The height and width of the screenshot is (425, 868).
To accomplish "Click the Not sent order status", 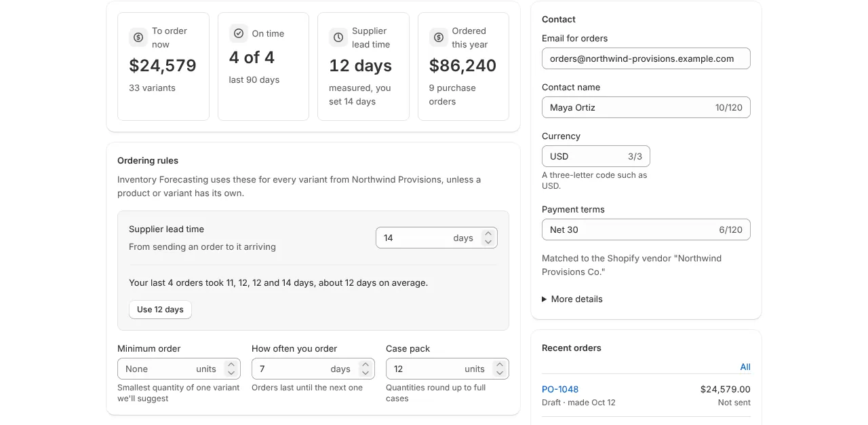I will tap(734, 403).
